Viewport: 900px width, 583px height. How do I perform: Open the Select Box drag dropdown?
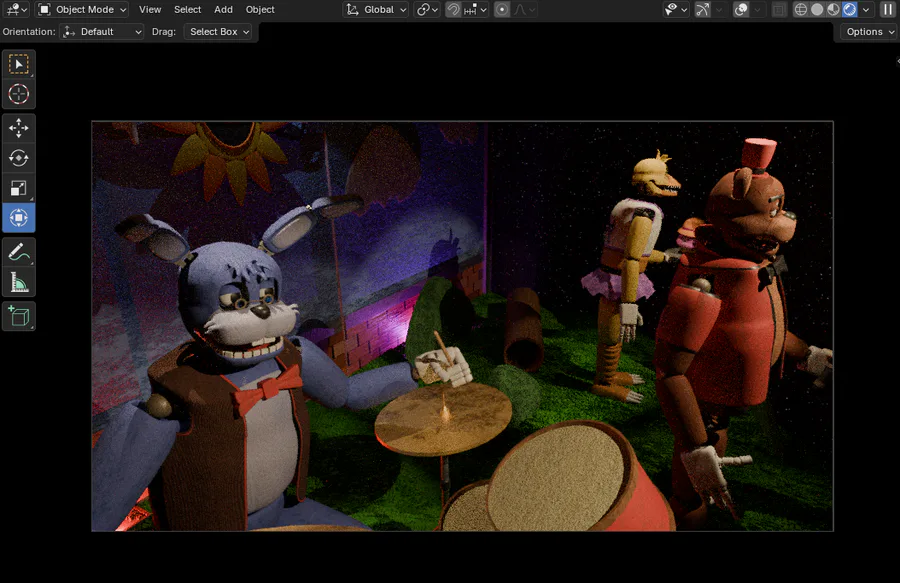(219, 32)
